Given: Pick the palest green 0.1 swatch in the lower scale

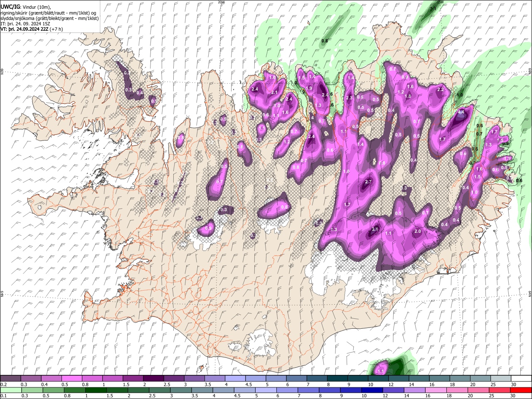Looking at the screenshot, I should (x=10, y=390).
